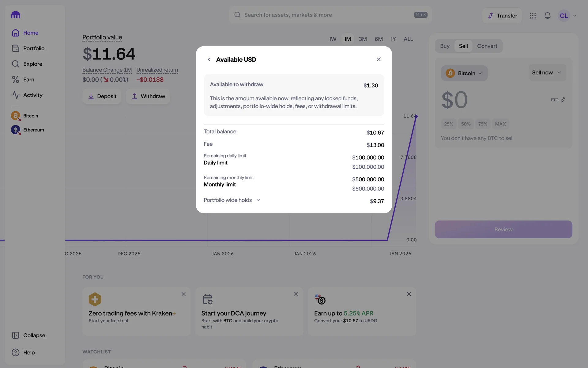Open the Bitcoin asset selector dropdown

464,73
